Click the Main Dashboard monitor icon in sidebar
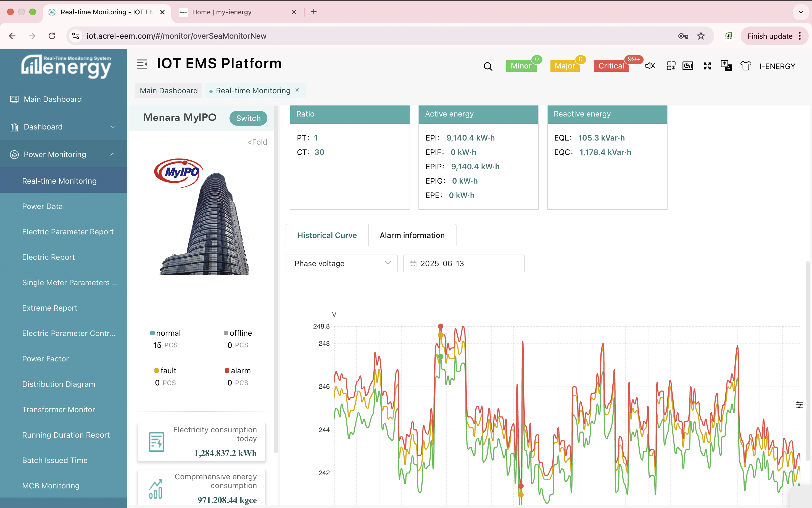Viewport: 812px width, 508px height. 14,99
